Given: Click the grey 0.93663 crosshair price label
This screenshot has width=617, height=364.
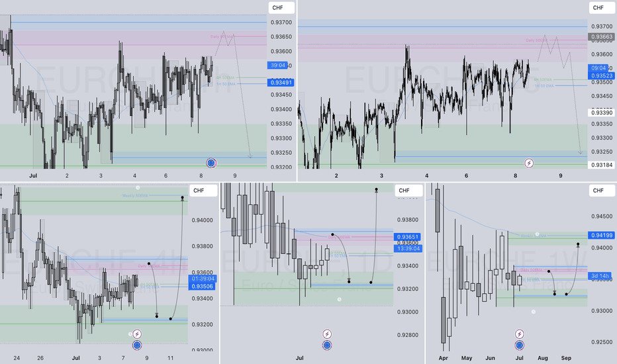Looking at the screenshot, I should click(601, 37).
